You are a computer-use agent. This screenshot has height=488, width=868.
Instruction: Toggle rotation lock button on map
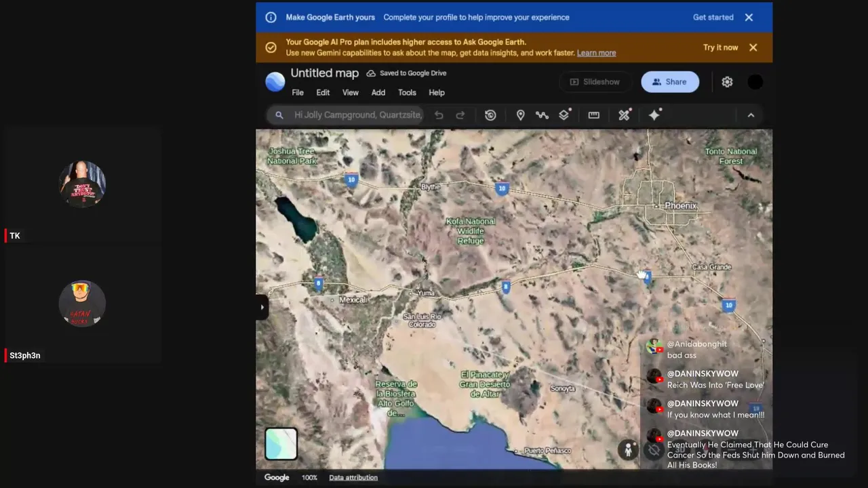pos(654,449)
